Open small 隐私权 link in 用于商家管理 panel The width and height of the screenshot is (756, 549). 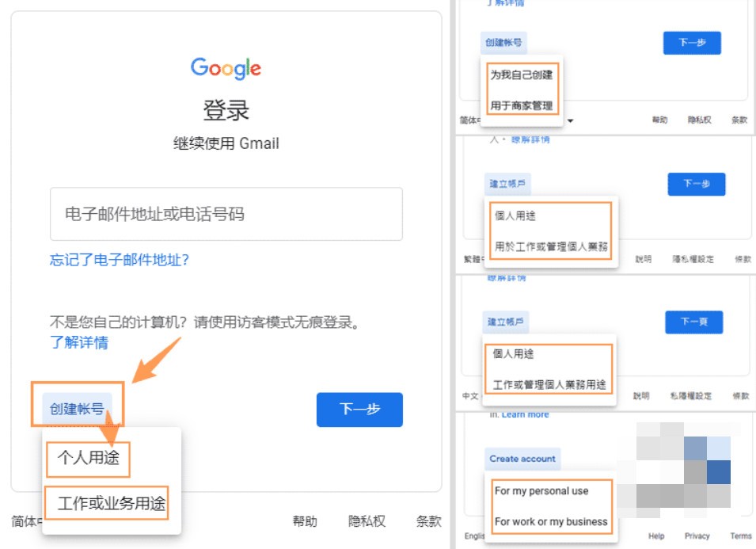coord(699,120)
